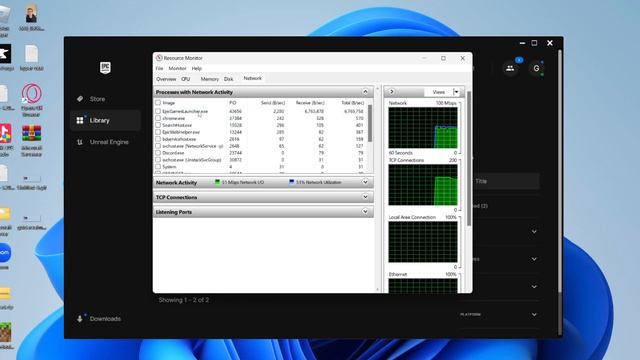This screenshot has height=360, width=640.
Task: Sort by Receive (B/sec) column header
Action: click(310, 103)
